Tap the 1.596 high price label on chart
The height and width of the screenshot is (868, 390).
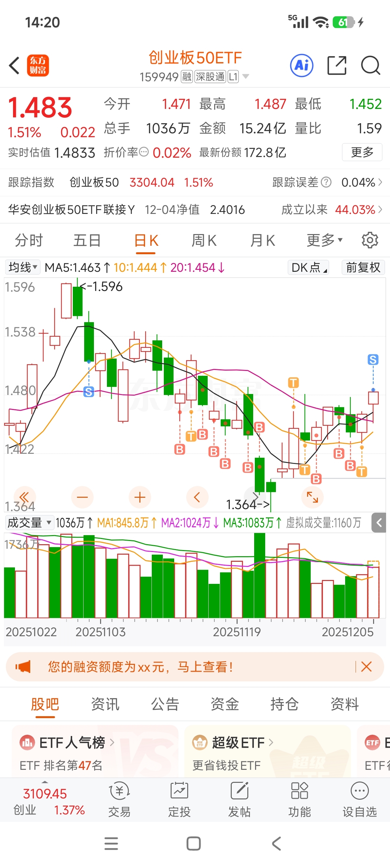pos(101,286)
